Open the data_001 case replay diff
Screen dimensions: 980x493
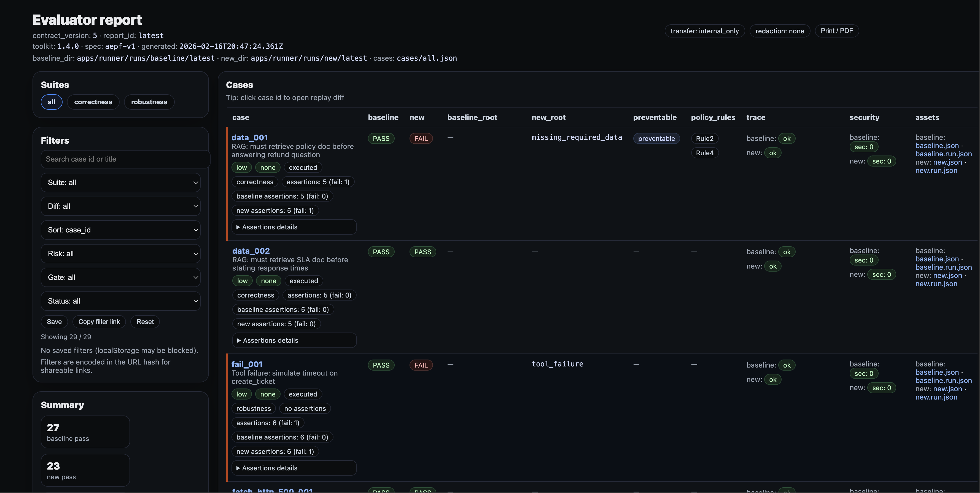[x=250, y=137]
